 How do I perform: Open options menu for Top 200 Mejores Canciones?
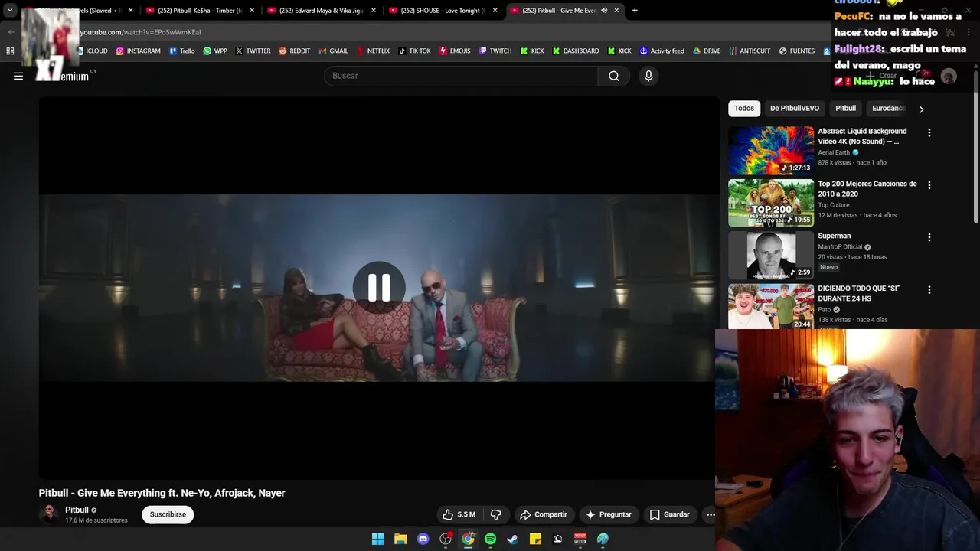coord(929,185)
